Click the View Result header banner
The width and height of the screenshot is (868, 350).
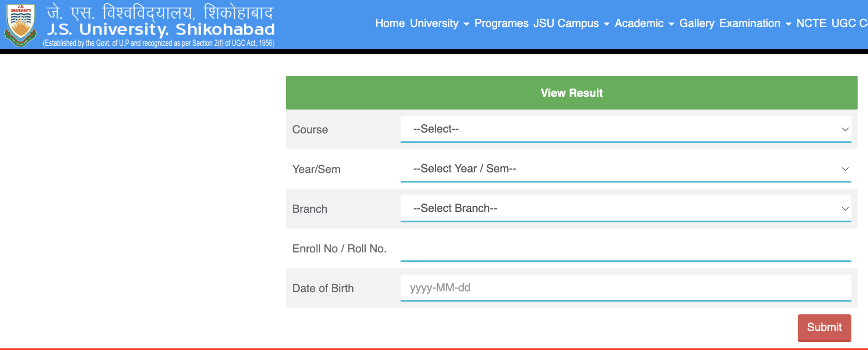(x=572, y=93)
